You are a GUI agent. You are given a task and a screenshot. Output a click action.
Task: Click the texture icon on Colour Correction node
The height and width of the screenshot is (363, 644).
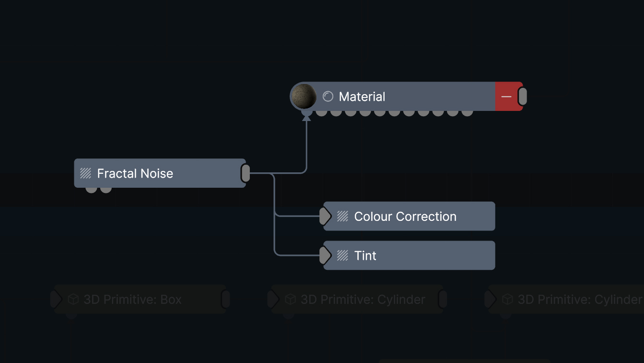point(343,217)
